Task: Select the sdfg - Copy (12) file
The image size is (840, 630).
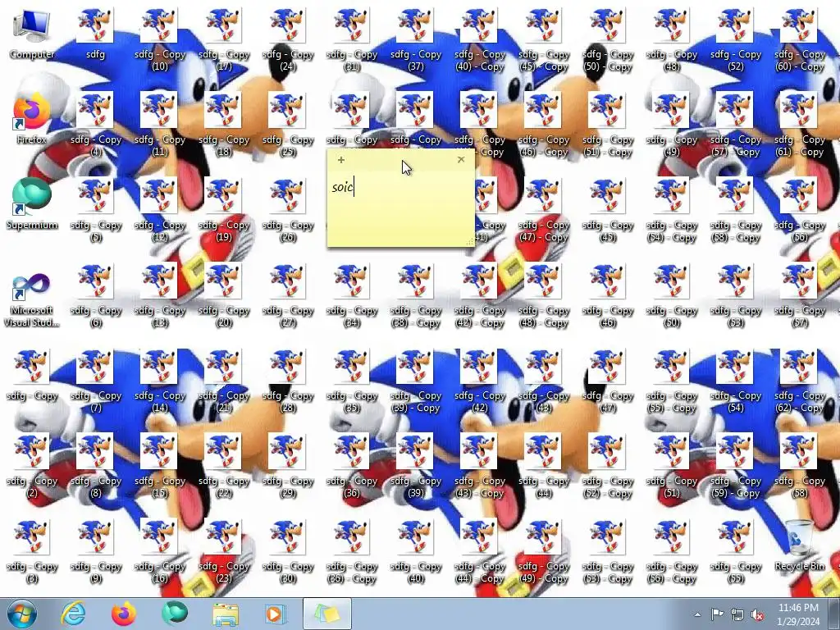Action: 159,211
